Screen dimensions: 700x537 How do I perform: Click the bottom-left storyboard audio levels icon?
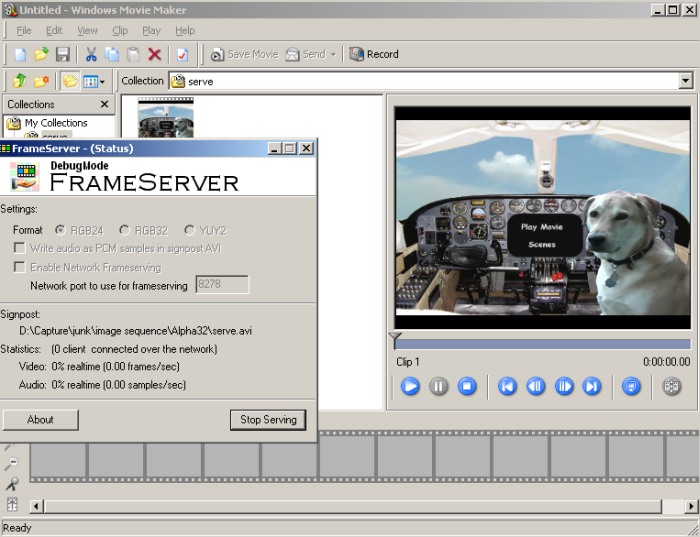[x=12, y=504]
